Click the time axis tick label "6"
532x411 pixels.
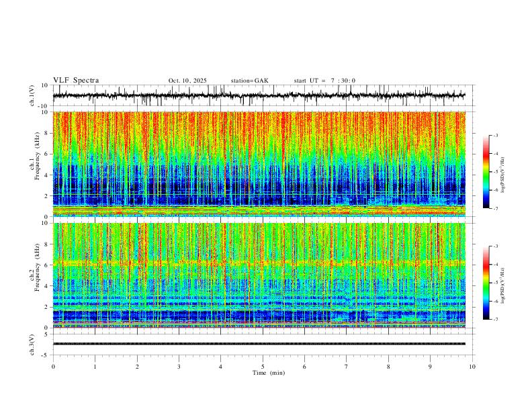click(304, 367)
